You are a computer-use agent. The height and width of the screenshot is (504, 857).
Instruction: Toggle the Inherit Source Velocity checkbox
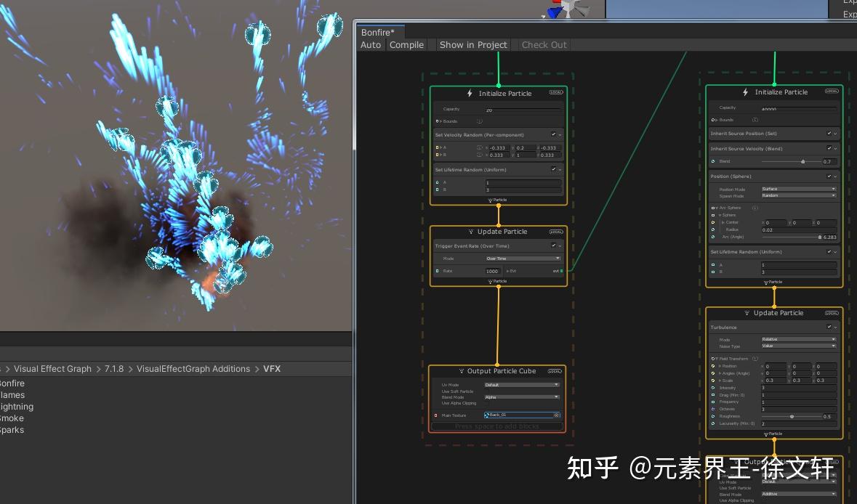pos(829,148)
